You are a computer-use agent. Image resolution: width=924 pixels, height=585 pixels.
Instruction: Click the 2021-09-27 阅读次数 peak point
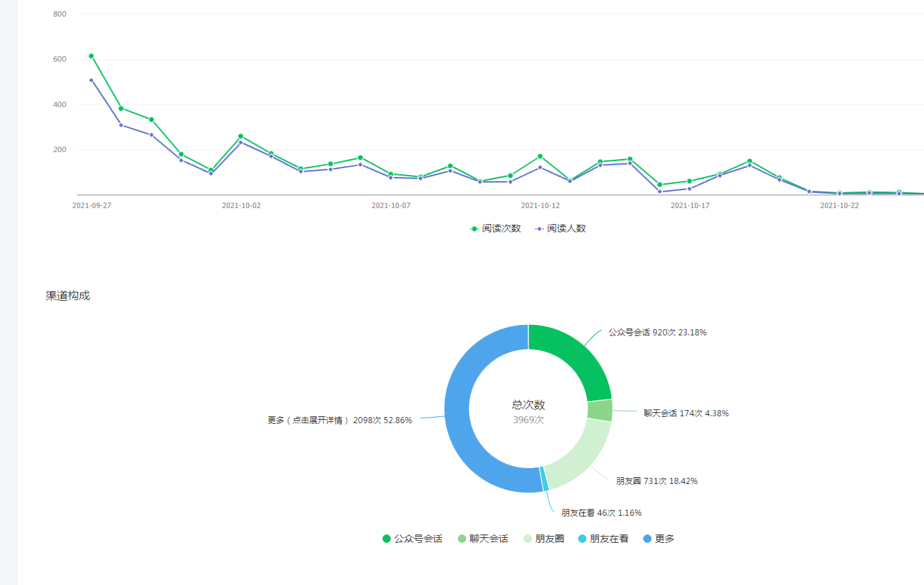91,56
